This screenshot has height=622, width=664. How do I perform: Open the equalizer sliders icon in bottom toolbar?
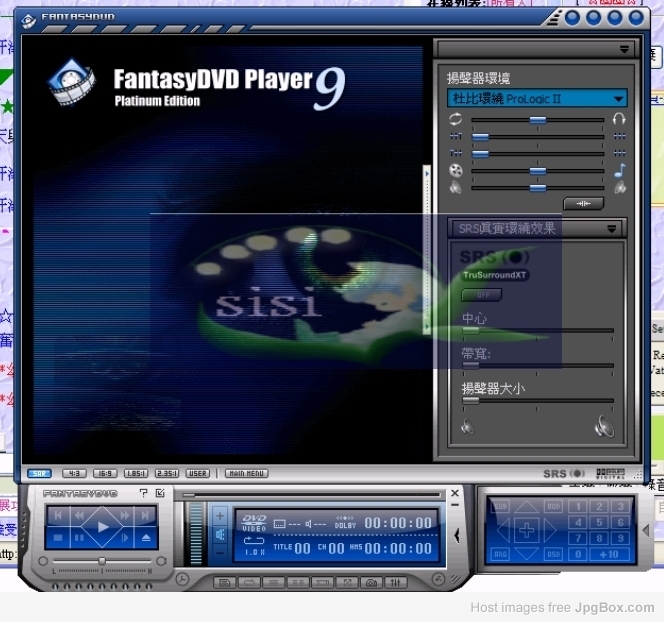(396, 583)
